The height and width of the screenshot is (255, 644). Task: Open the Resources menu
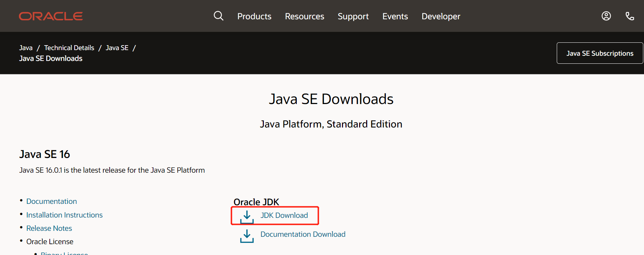(x=304, y=16)
